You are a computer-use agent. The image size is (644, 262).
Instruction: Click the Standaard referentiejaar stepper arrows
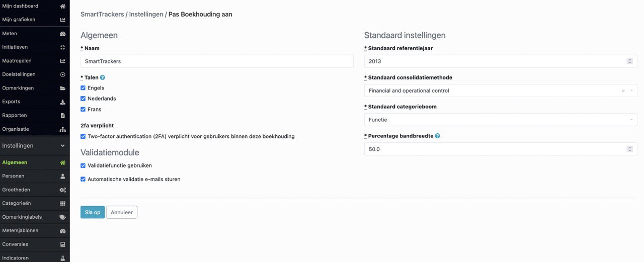pos(629,61)
